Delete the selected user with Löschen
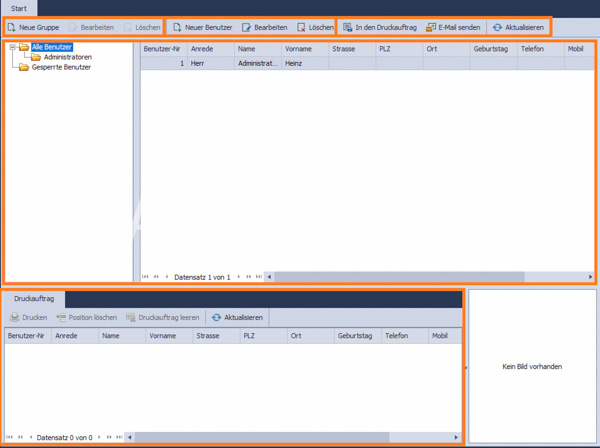 tap(315, 28)
